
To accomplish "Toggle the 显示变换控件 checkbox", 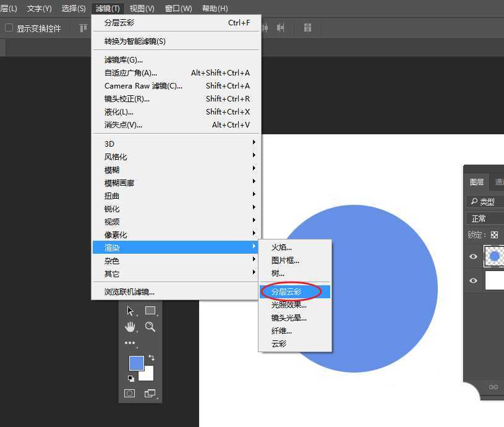I will 9,27.
